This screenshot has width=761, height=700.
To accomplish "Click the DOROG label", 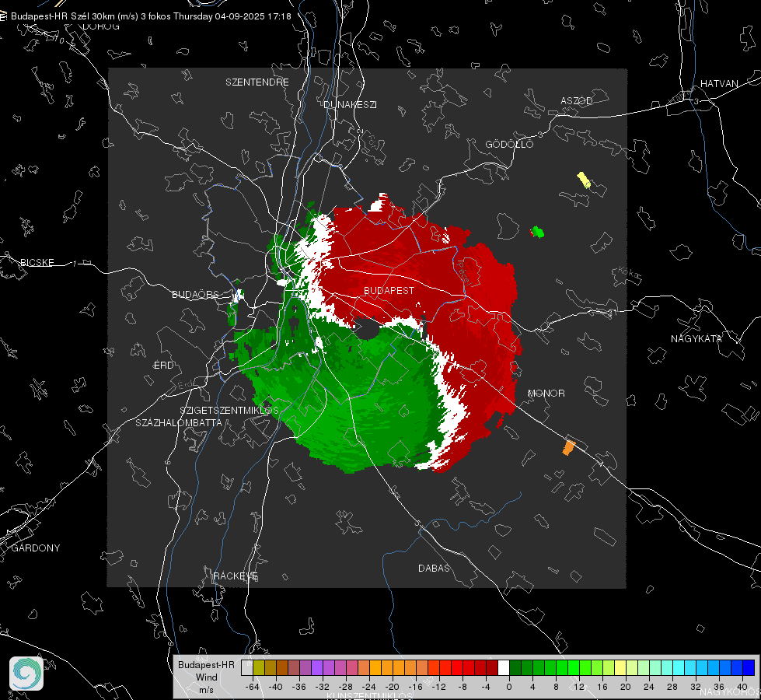I will pyautogui.click(x=101, y=26).
